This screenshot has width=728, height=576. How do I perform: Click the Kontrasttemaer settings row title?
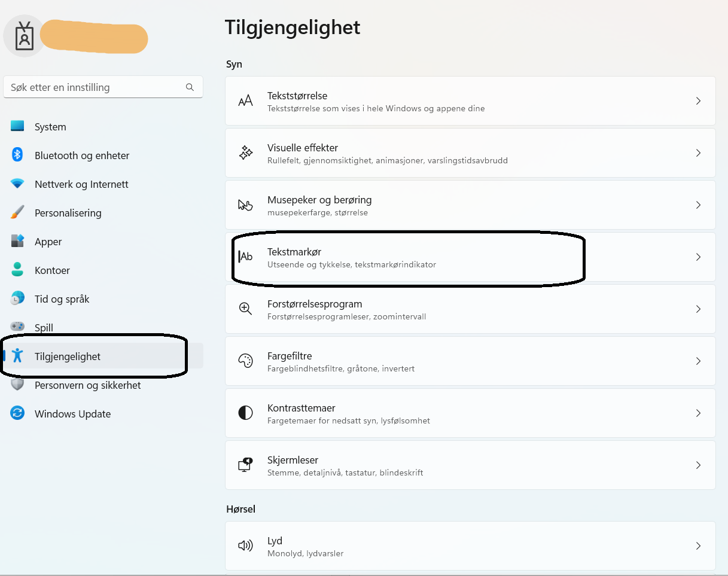[301, 408]
